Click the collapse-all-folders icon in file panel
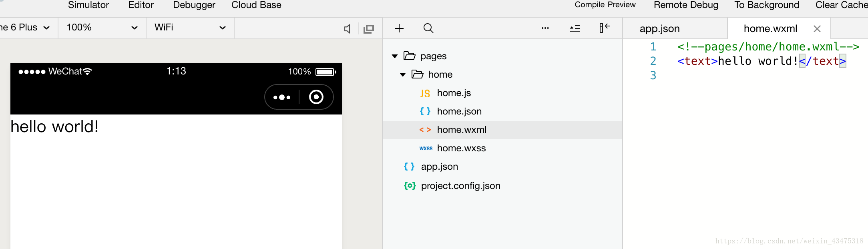This screenshot has width=868, height=249. point(575,28)
